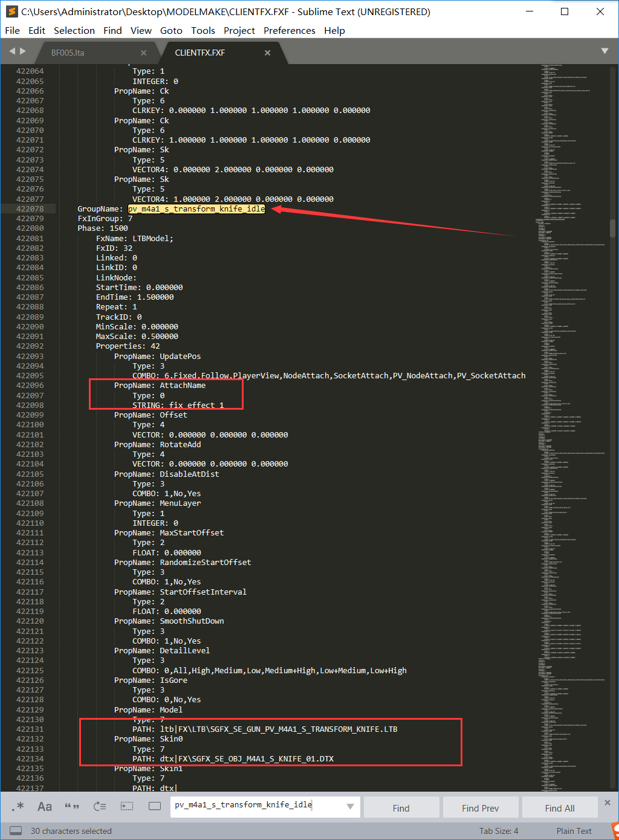Close the find panel
Viewport: 619px width, 840px height.
pyautogui.click(x=608, y=803)
